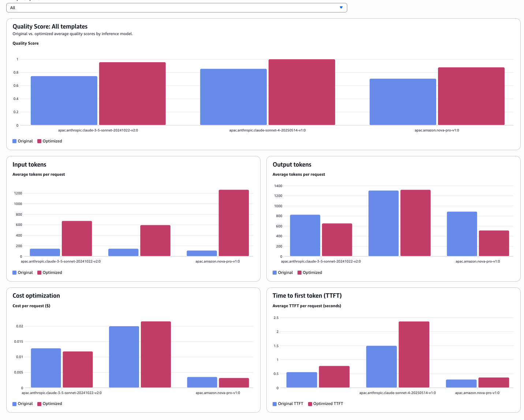
Task: Toggle Optimized legend in Input tokens chart
Action: tap(50, 272)
